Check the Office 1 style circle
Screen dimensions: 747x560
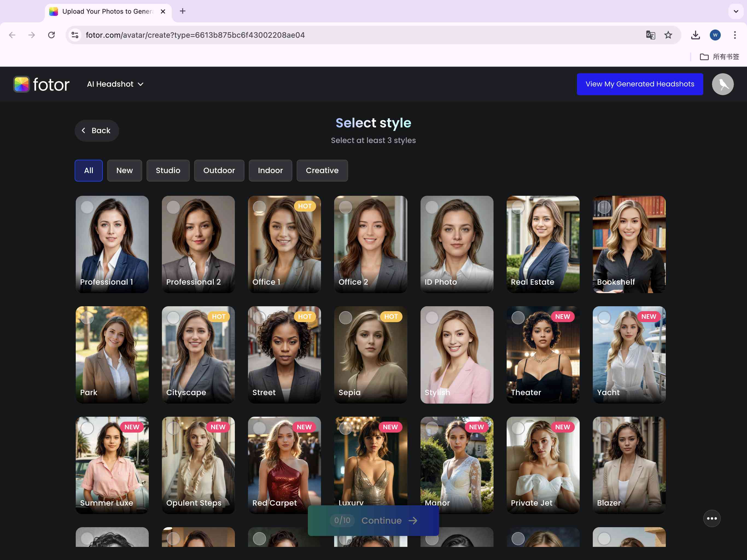point(259,207)
